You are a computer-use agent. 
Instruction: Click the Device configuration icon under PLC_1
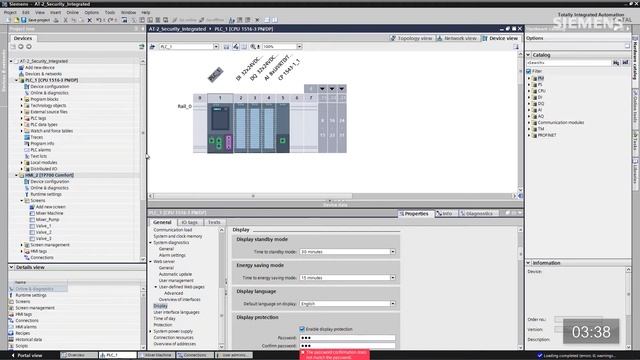27,87
